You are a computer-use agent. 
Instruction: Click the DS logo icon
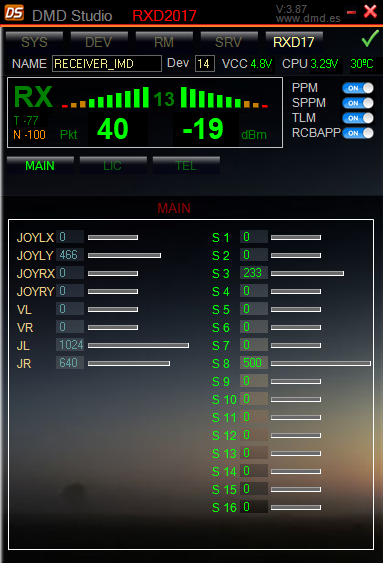tap(14, 13)
